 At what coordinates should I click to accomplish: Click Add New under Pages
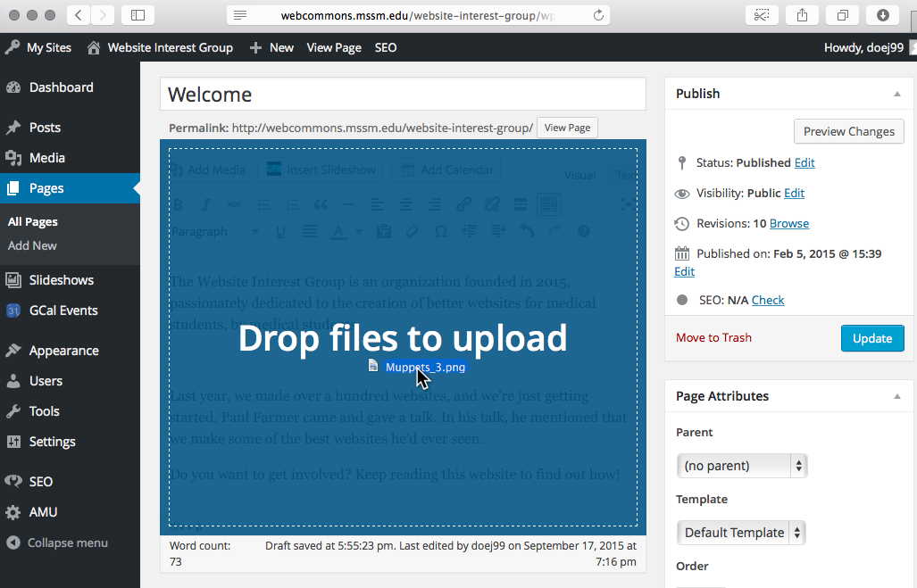32,245
